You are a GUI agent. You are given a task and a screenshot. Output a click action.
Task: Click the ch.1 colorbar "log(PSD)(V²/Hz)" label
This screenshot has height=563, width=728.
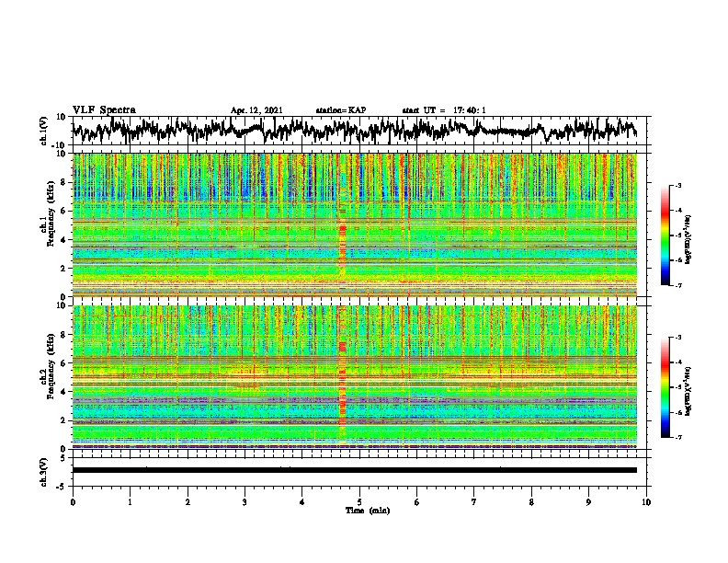(688, 240)
